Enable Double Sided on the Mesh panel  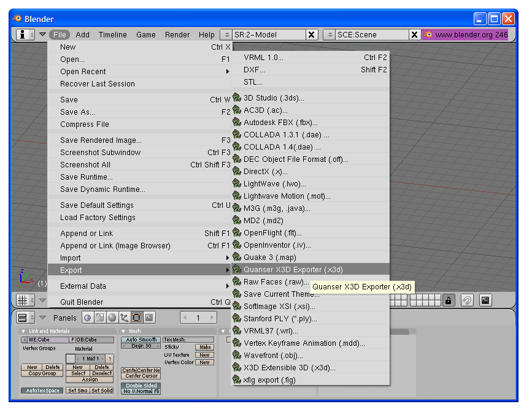142,385
